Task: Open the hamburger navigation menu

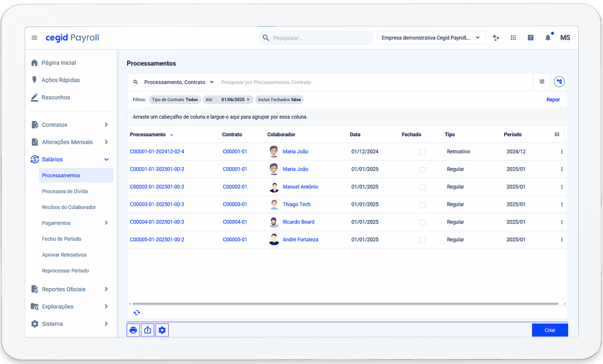Action: click(x=34, y=38)
